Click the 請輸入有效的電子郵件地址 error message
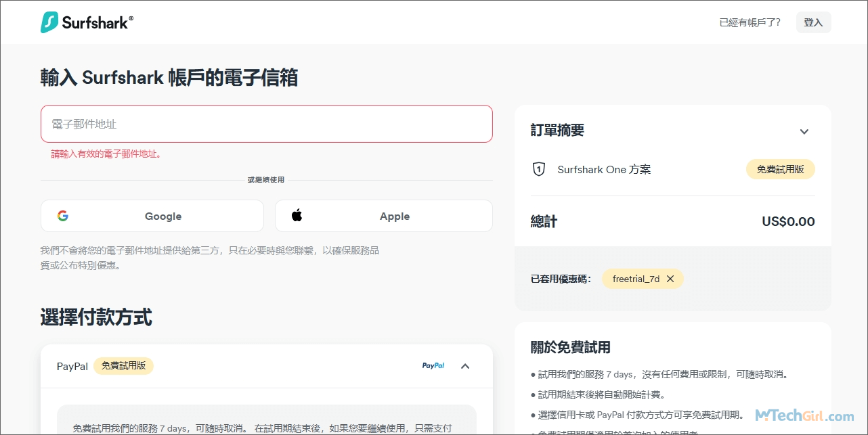868x435 pixels. click(106, 154)
